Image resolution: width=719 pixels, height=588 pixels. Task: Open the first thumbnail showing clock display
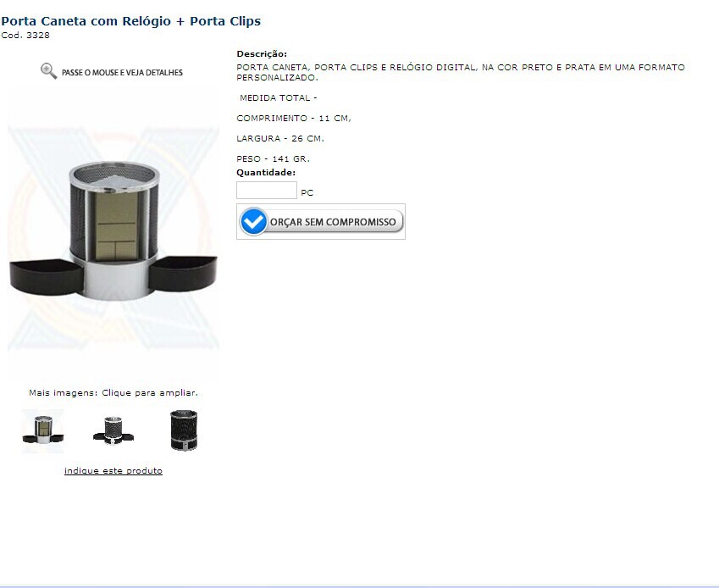coord(43,430)
